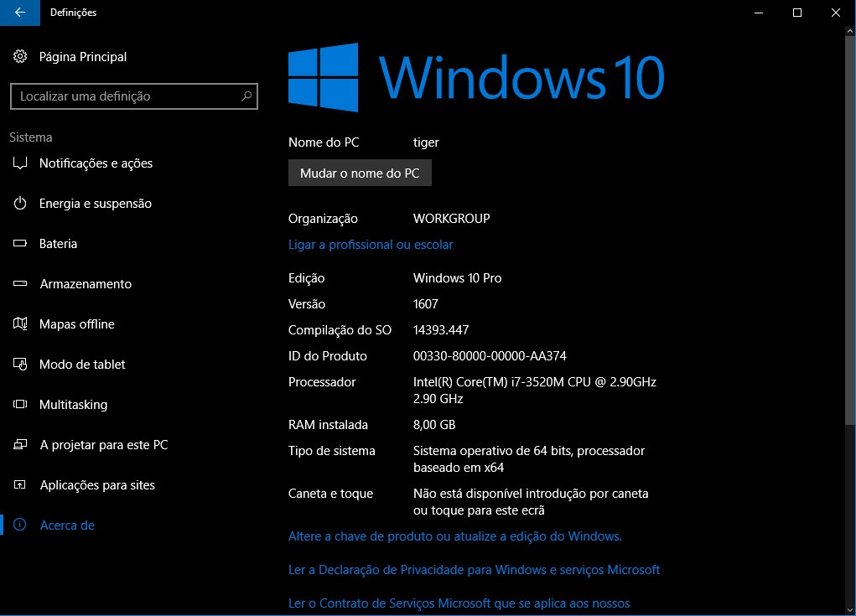Focus the Localizar uma definição search field
Viewport: 856px width, 616px height.
click(x=134, y=96)
